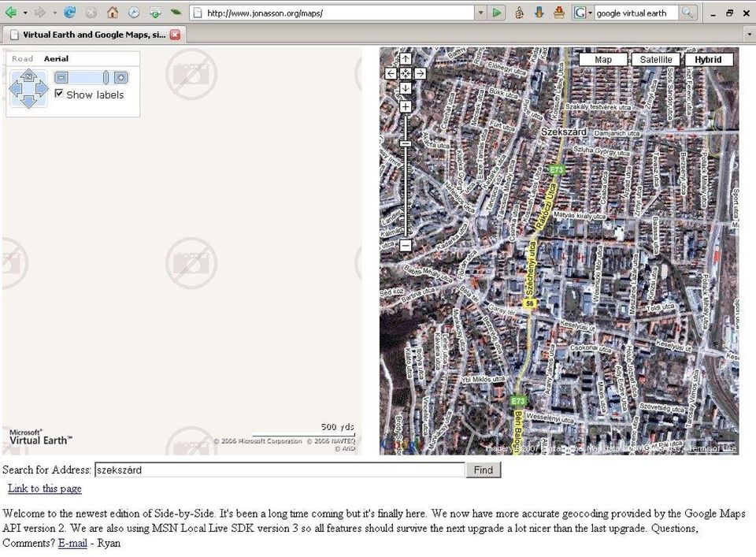Click the Microsoft Virtual Earth logo
756x557 pixels.
40,437
